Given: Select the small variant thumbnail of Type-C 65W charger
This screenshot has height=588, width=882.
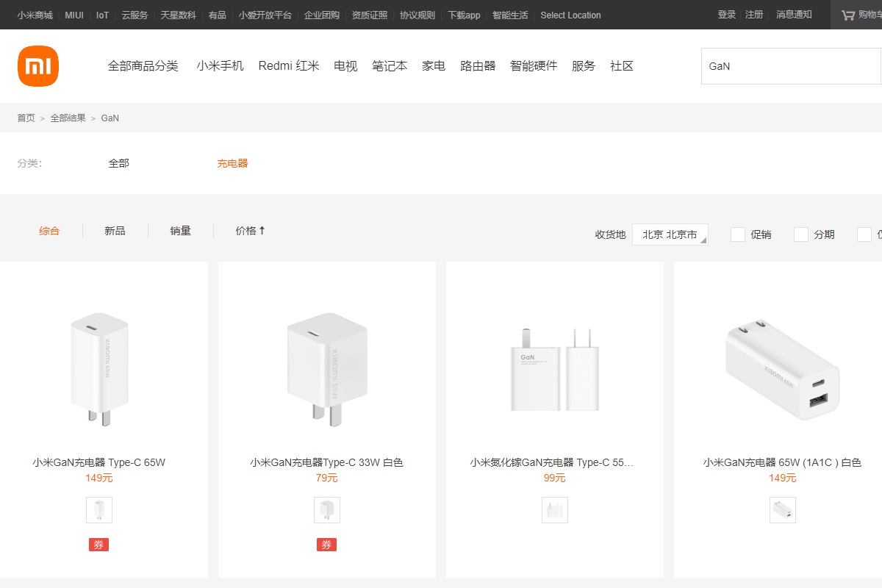Looking at the screenshot, I should 99,510.
